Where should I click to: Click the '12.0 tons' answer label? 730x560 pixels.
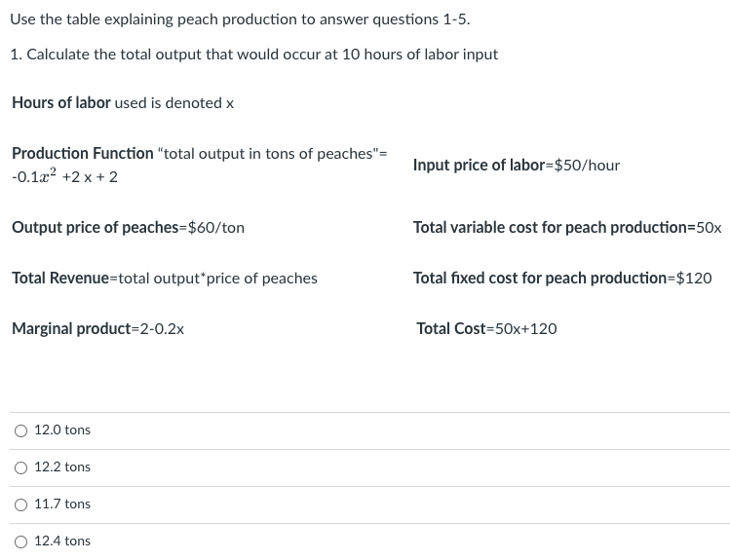point(62,429)
